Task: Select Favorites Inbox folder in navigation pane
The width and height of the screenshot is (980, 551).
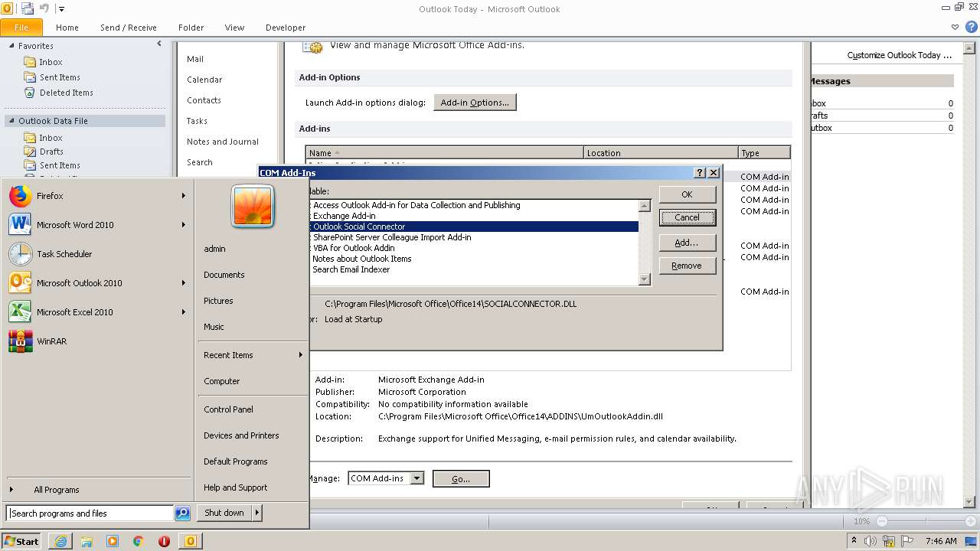Action: tap(51, 62)
